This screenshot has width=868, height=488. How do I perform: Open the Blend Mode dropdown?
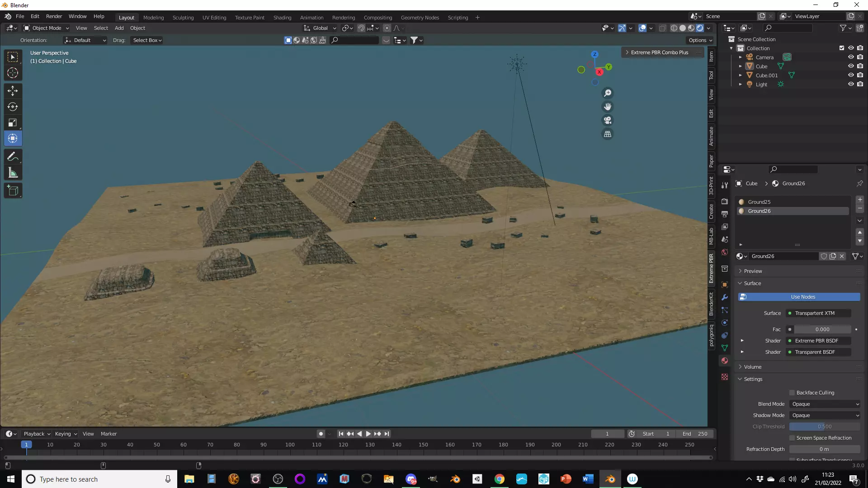coord(825,404)
